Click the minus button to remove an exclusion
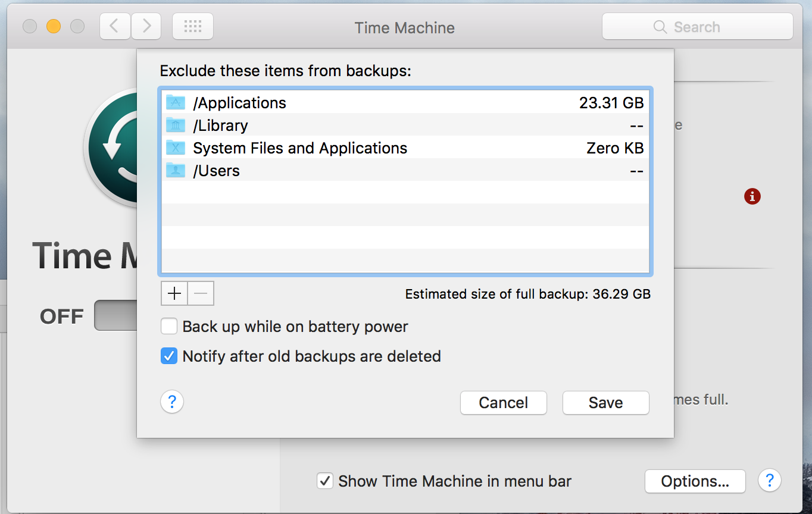This screenshot has width=812, height=514. point(201,293)
